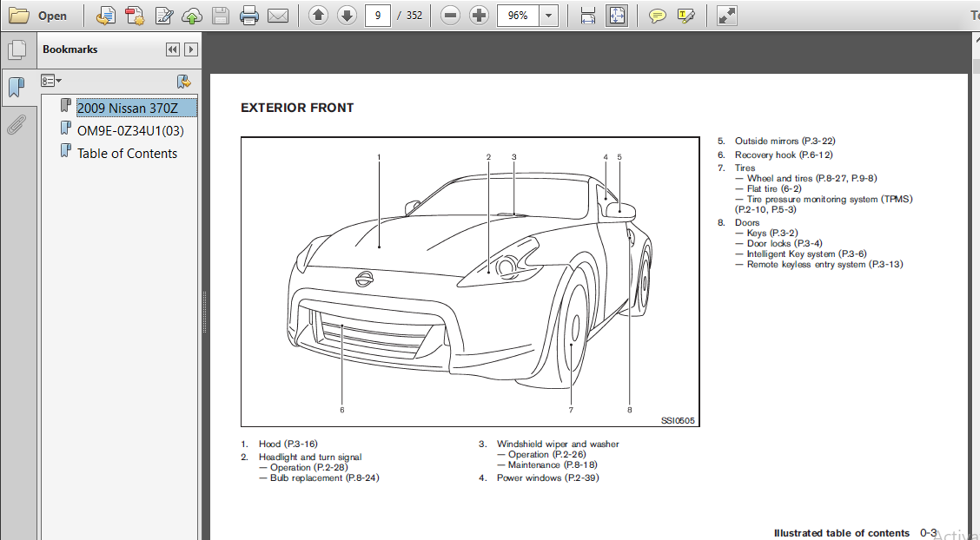Screen dimensions: 980x540
Task: Click 'Bulb replacement (P.8-24)' text
Action: [x=324, y=477]
